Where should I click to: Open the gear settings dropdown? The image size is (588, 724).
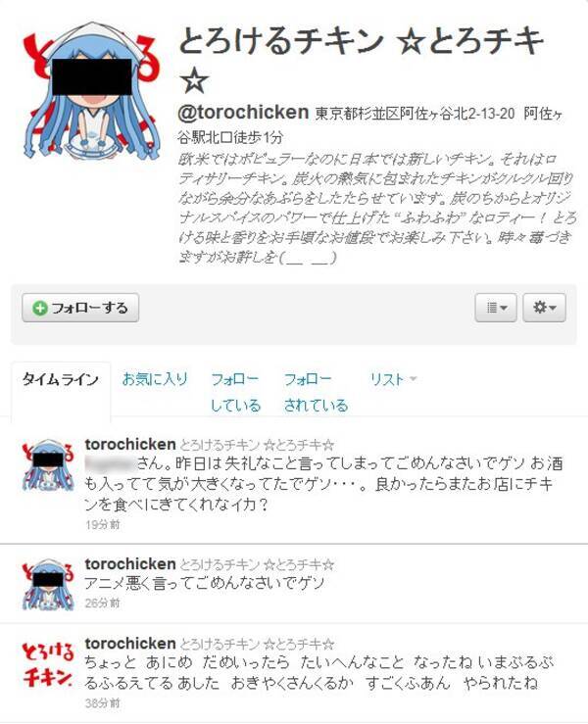[544, 308]
